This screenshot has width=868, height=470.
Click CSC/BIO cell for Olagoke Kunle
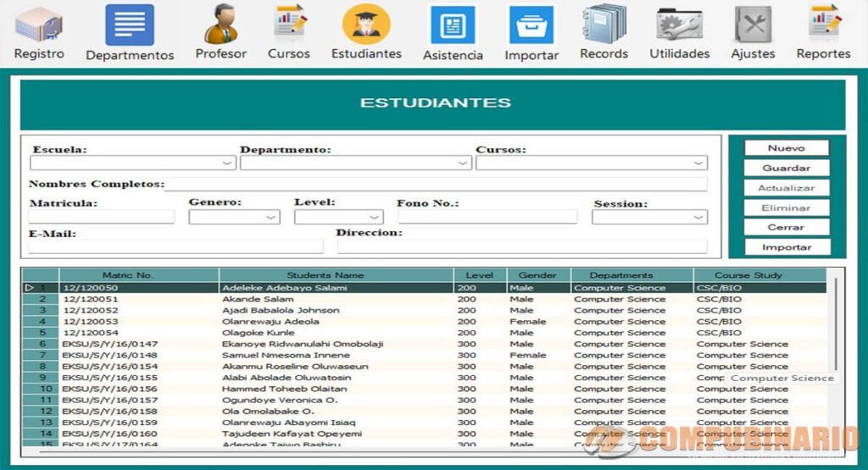point(759,333)
